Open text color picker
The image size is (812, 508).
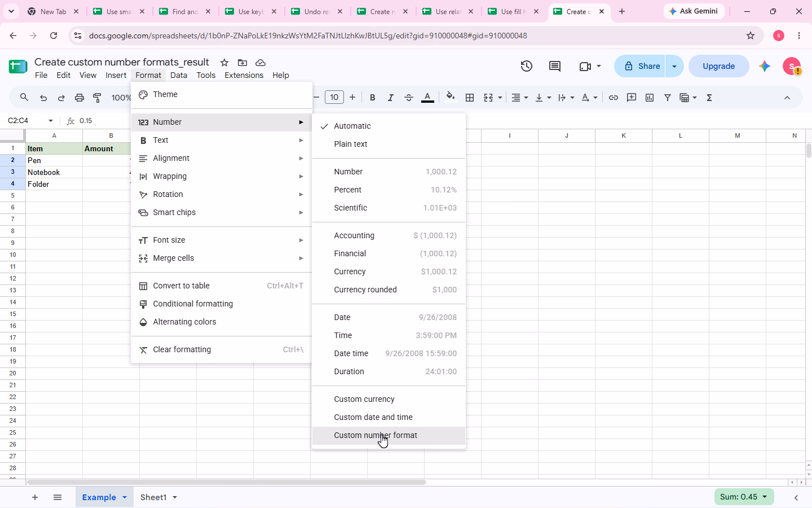point(427,98)
